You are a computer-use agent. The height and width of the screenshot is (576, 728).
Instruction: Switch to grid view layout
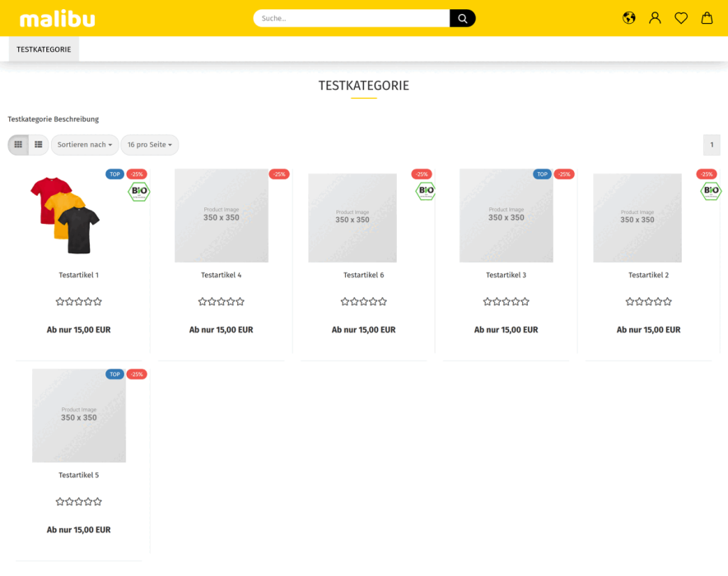[18, 145]
